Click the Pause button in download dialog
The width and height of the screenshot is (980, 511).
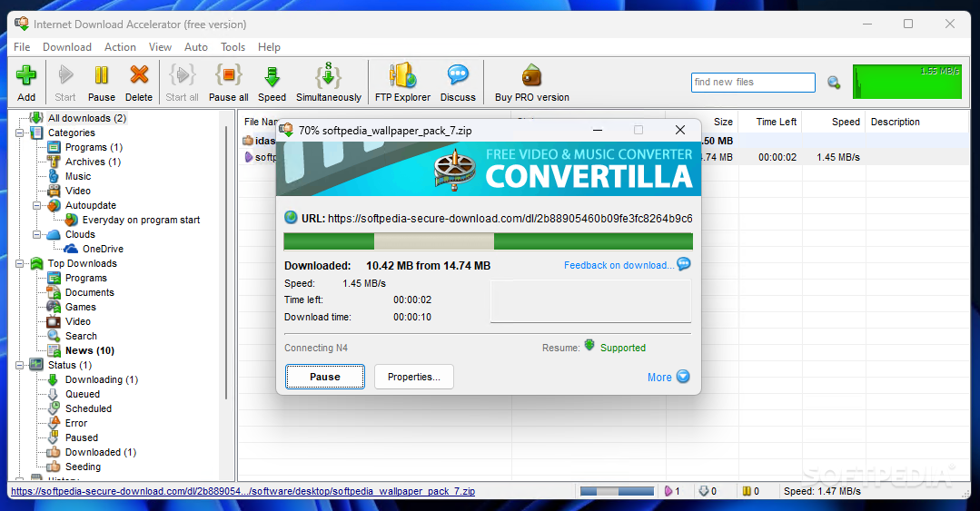pos(325,377)
